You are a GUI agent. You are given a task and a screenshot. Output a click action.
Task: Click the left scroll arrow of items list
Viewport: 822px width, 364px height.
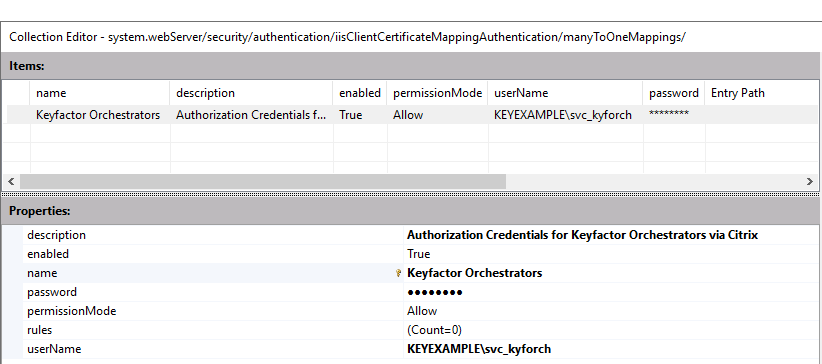click(10, 181)
